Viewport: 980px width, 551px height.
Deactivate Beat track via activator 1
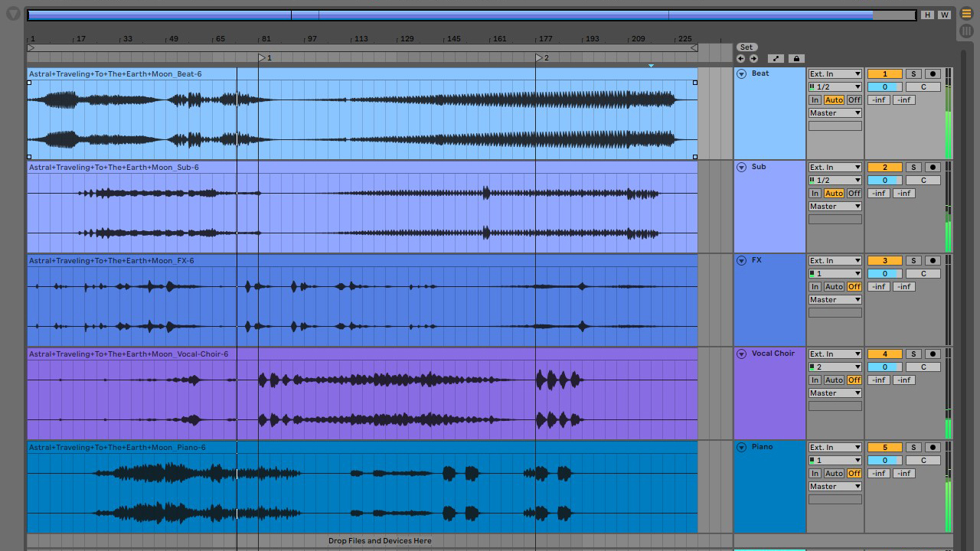point(885,74)
